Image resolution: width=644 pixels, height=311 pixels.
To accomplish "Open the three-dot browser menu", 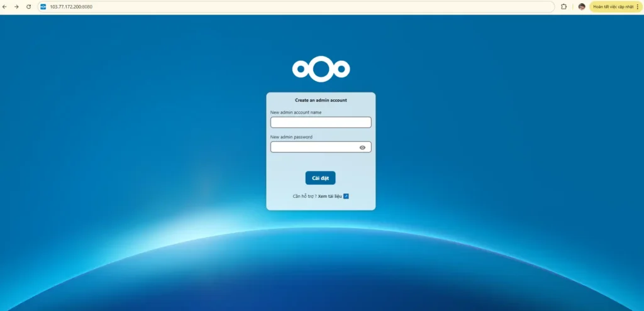I will click(637, 6).
